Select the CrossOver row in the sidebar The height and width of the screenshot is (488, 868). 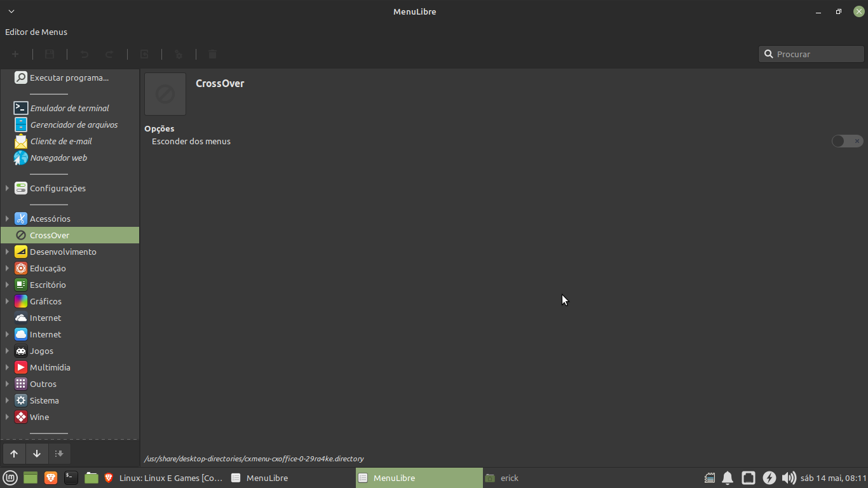[70, 235]
